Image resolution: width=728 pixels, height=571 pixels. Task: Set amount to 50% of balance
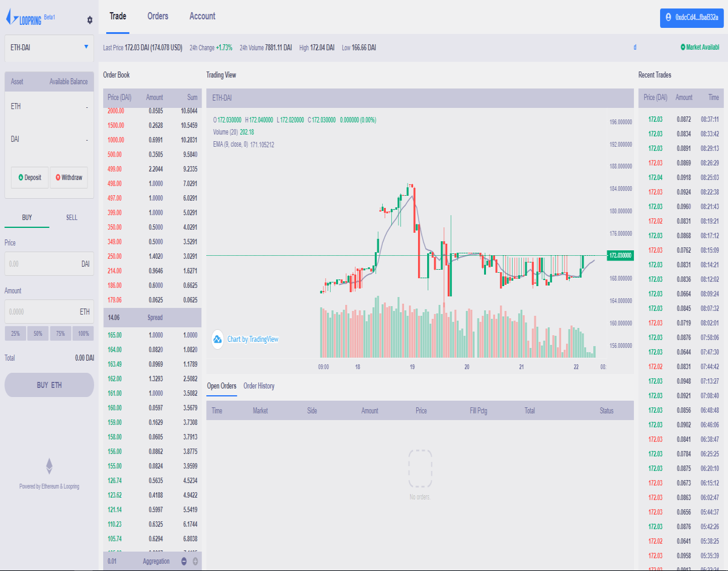point(38,333)
